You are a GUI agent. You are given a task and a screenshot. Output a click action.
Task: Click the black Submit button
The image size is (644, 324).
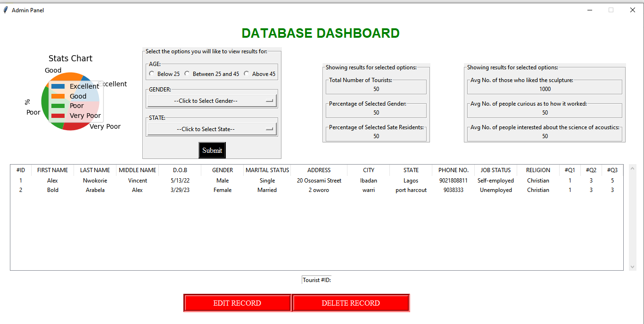click(212, 150)
